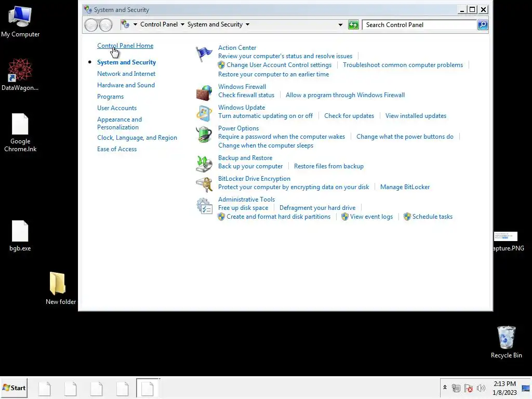Click Troubleshoot common computer problems

click(403, 65)
